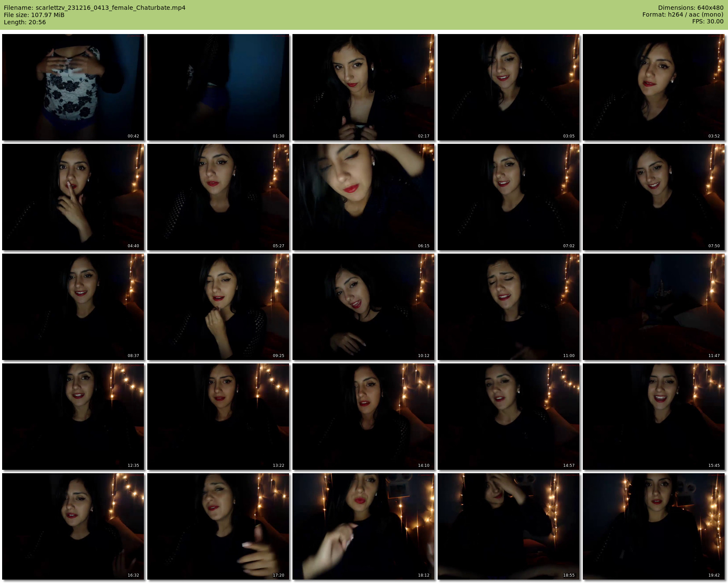Open the thumbnail marked 02:17
The height and width of the screenshot is (583, 728).
pyautogui.click(x=363, y=87)
